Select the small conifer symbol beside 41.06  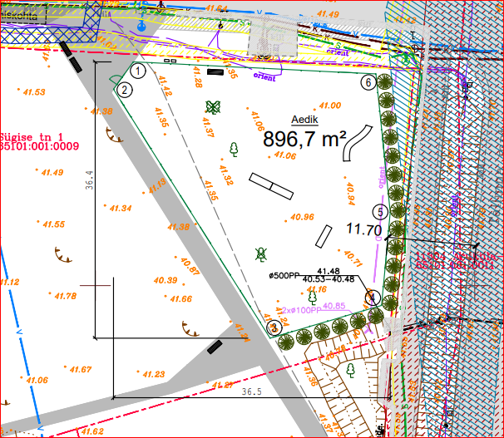[x=235, y=149]
